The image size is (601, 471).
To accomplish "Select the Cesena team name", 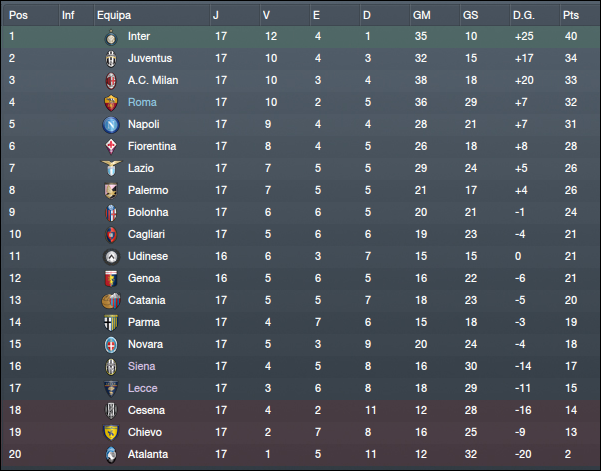I will (146, 411).
